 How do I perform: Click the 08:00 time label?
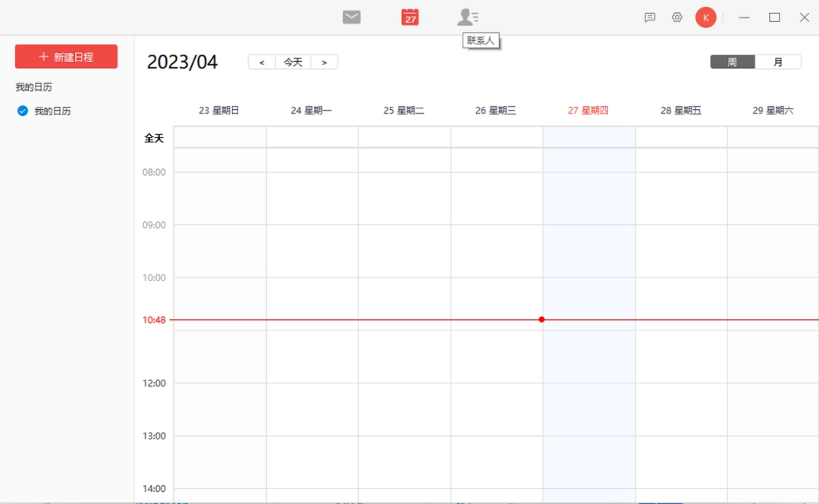click(154, 171)
